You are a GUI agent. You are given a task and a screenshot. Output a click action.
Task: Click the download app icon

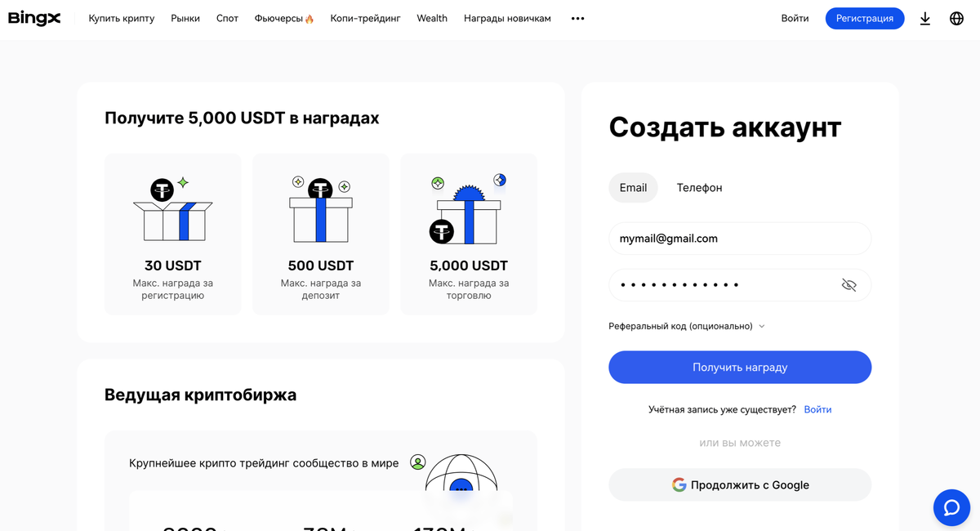pos(925,18)
